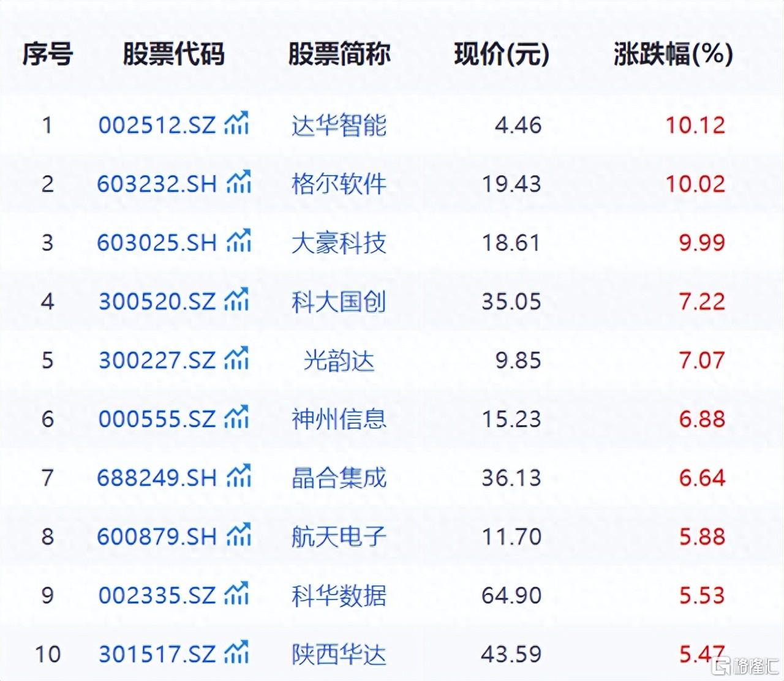Select price value 19.43
Image resolution: width=784 pixels, height=681 pixels.
point(511,184)
